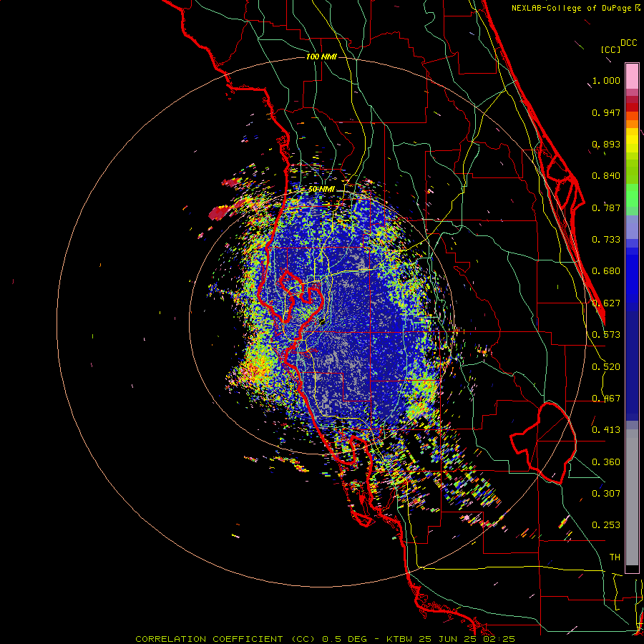Click the Lake Okeechobee red outline
The height and width of the screenshot is (644, 644).
tap(543, 442)
